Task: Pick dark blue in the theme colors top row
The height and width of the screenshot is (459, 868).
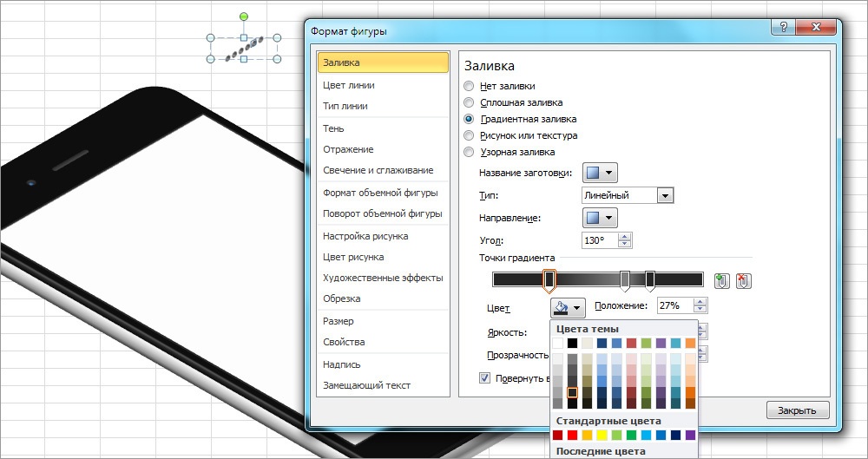Action: (x=602, y=343)
